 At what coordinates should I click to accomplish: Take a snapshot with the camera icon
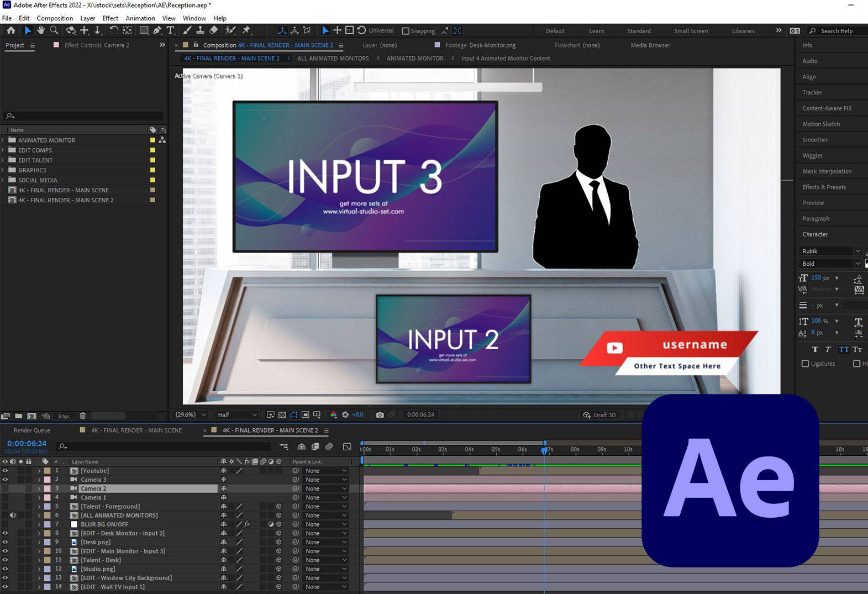[x=380, y=414]
